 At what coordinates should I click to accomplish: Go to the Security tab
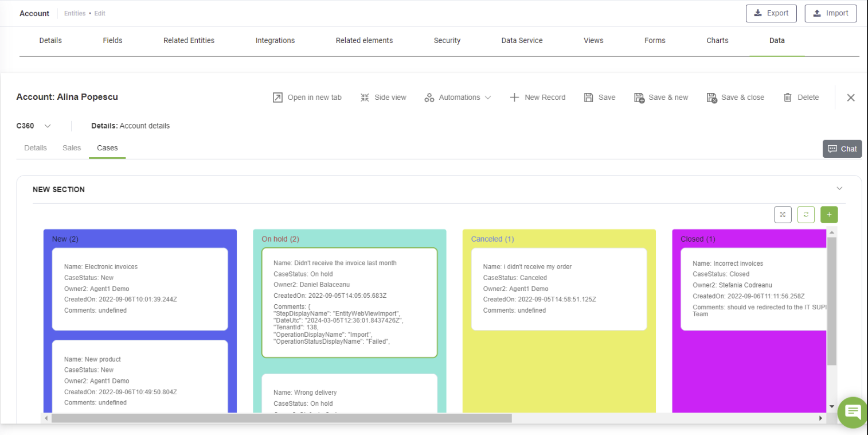pyautogui.click(x=447, y=41)
